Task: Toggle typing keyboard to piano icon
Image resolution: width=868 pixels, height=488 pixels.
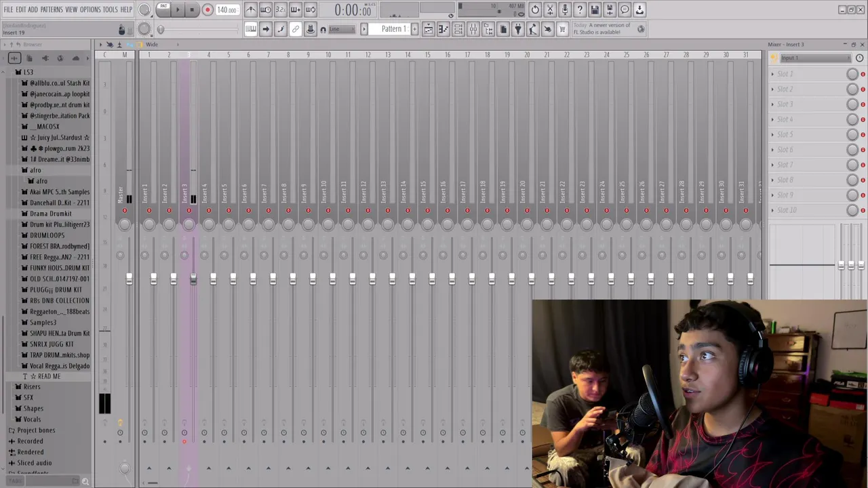Action: [251, 29]
